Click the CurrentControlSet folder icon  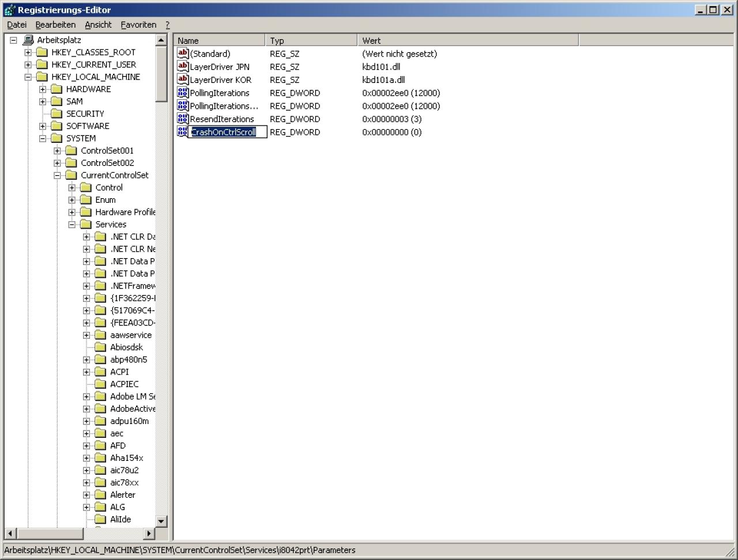pyautogui.click(x=71, y=175)
